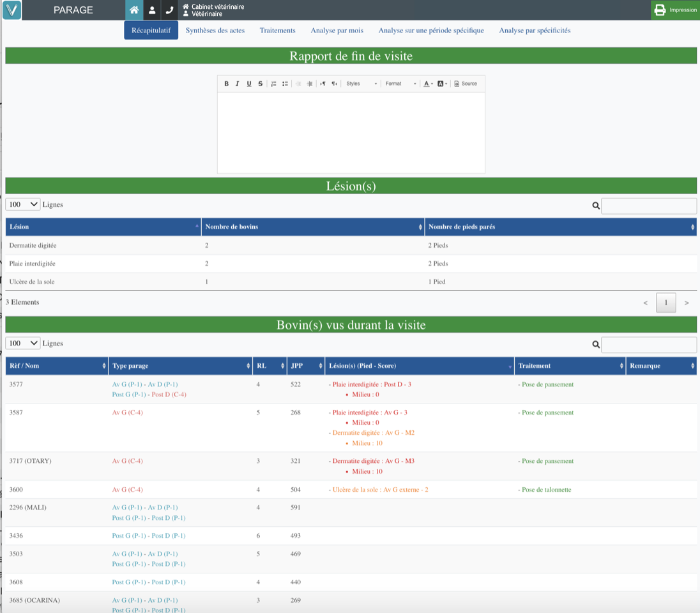Open the Synthèses des actes tab
Viewport: 700px width, 613px height.
coord(215,31)
